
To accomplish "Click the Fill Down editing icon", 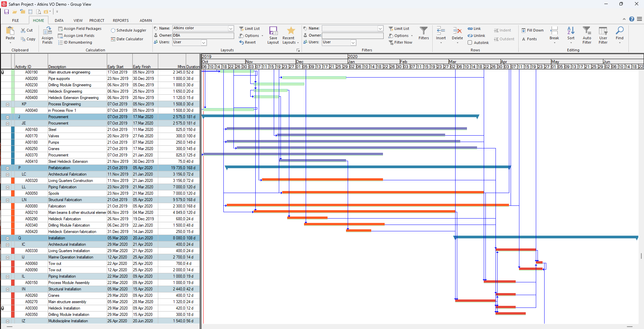I will 532,30.
